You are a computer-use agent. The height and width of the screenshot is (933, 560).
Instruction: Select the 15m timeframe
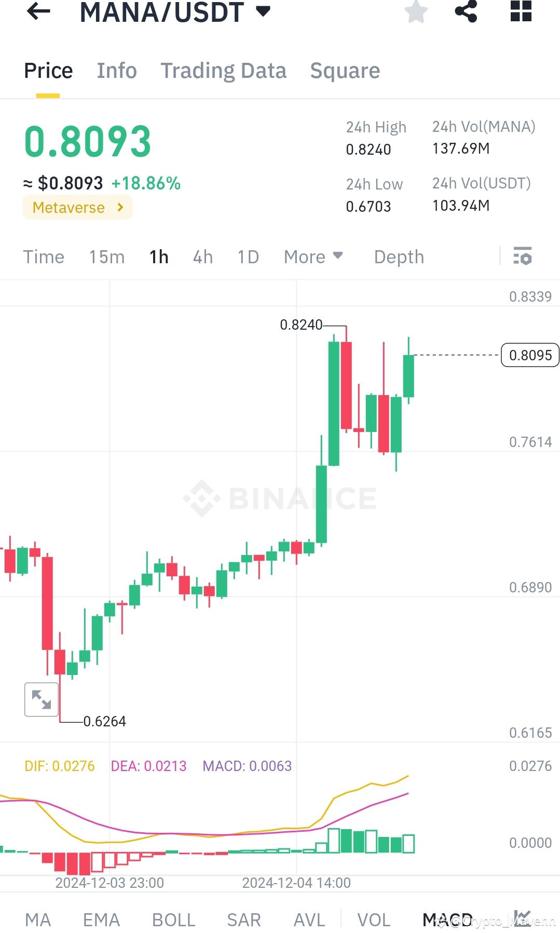coord(106,256)
